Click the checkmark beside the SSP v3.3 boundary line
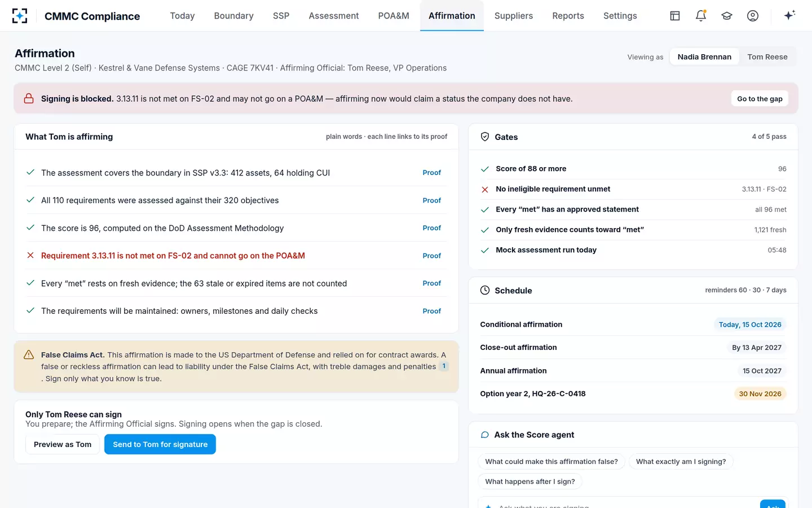812x508 pixels. (x=30, y=173)
